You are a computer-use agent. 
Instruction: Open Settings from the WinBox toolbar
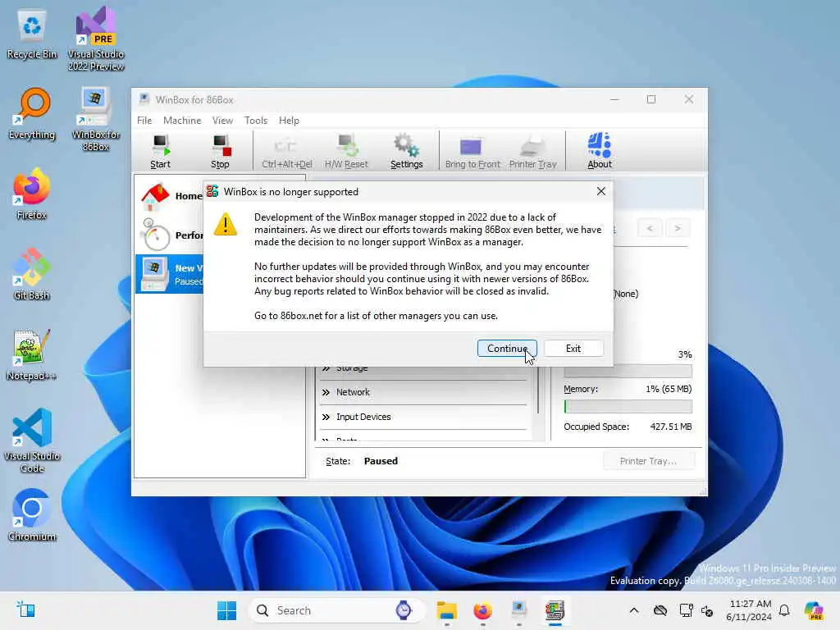tap(407, 151)
